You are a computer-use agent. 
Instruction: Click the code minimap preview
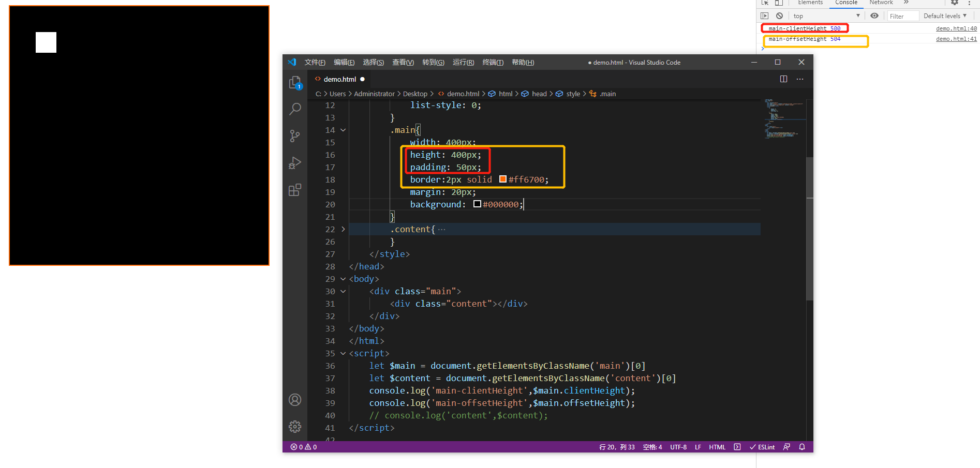pos(784,119)
